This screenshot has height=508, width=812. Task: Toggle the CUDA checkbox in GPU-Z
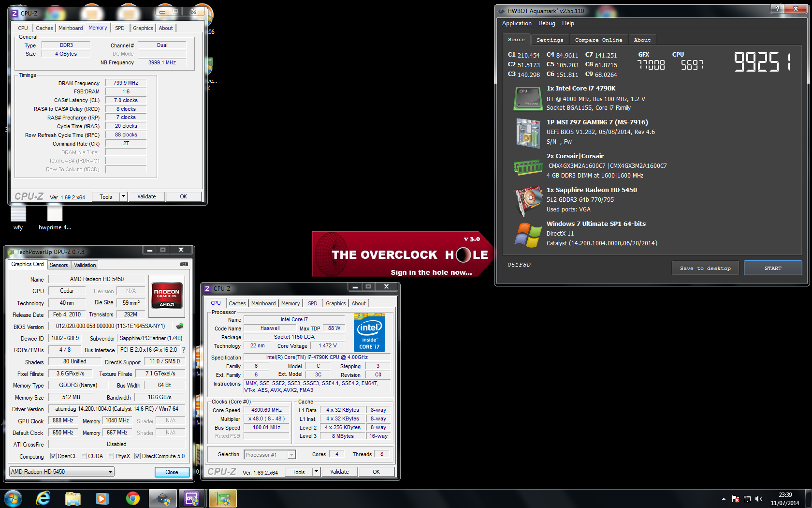click(x=84, y=456)
